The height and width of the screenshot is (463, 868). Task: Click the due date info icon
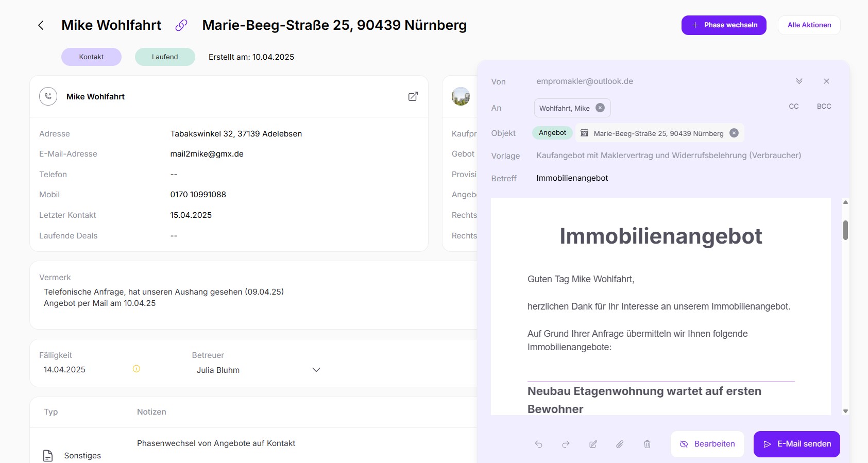pos(137,369)
